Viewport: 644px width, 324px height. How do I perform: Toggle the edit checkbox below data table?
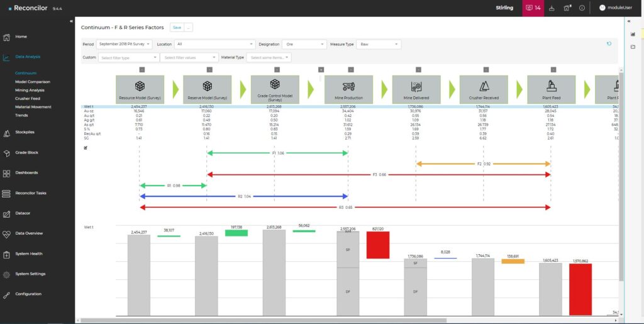[x=86, y=148]
